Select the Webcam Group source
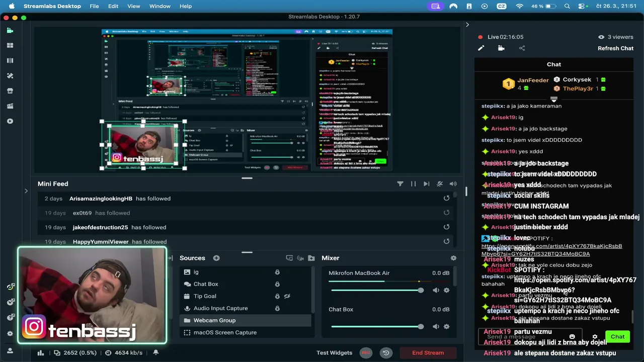644x362 pixels. (x=247, y=320)
